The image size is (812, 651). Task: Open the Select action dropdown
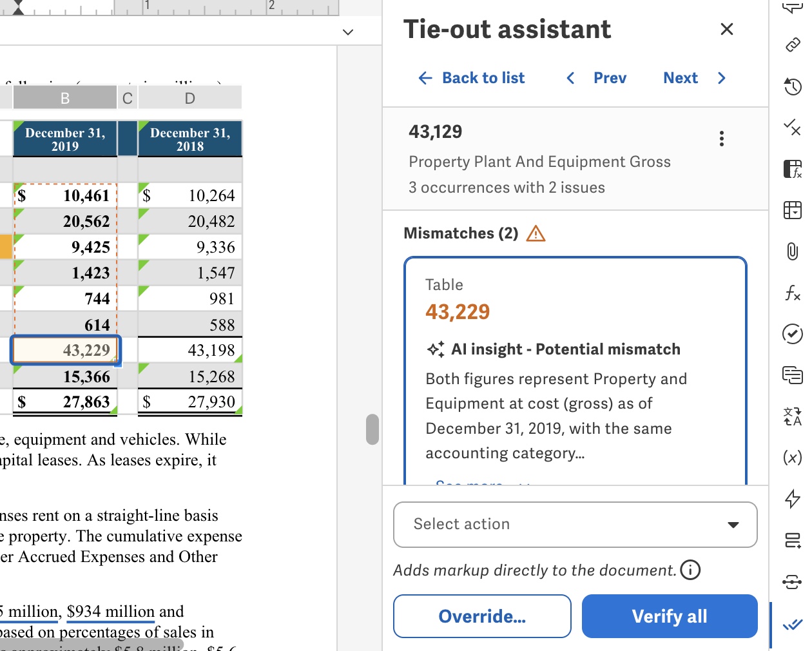(x=575, y=525)
